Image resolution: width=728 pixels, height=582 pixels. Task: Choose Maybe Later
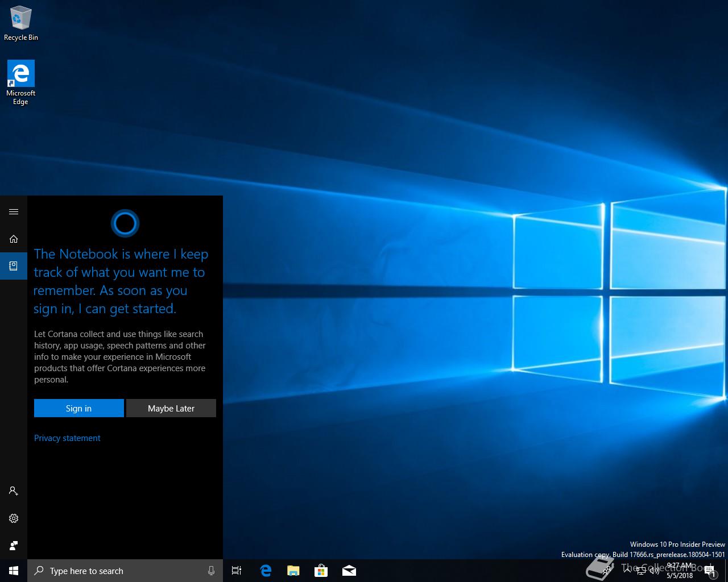(171, 408)
